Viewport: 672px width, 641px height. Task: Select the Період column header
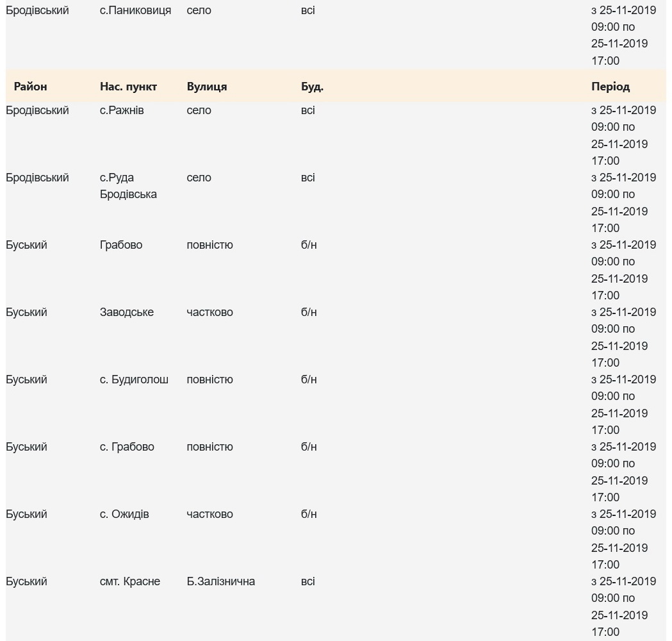pos(610,87)
